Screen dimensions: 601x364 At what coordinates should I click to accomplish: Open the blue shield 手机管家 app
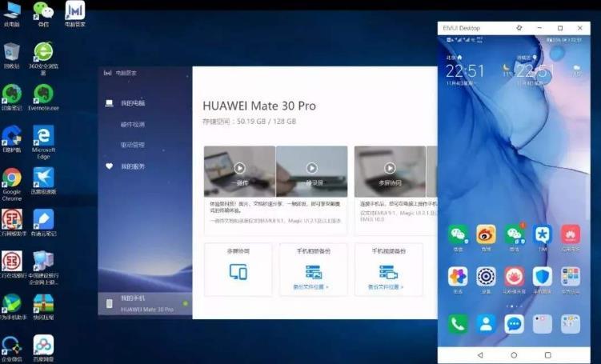coord(543,277)
